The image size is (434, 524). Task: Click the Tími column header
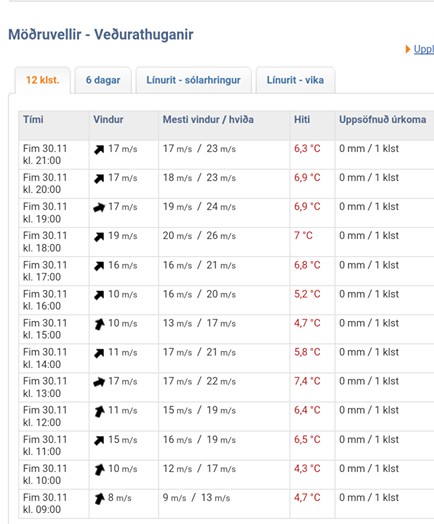(x=33, y=120)
